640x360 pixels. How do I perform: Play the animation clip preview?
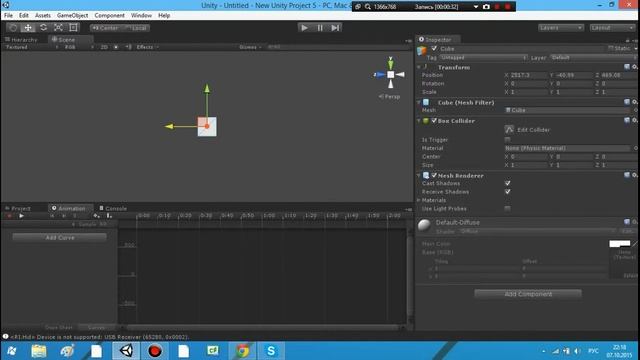21,216
